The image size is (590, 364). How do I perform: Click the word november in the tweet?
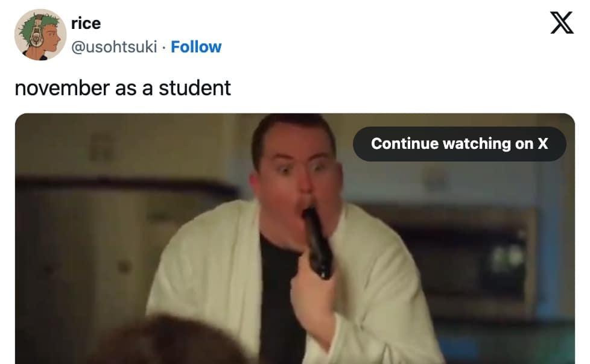(x=62, y=88)
